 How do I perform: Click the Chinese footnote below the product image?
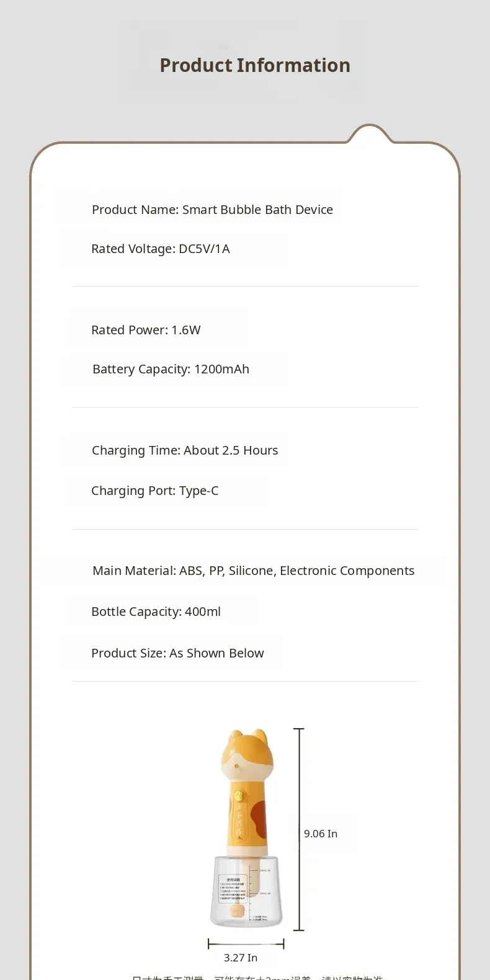point(257,977)
